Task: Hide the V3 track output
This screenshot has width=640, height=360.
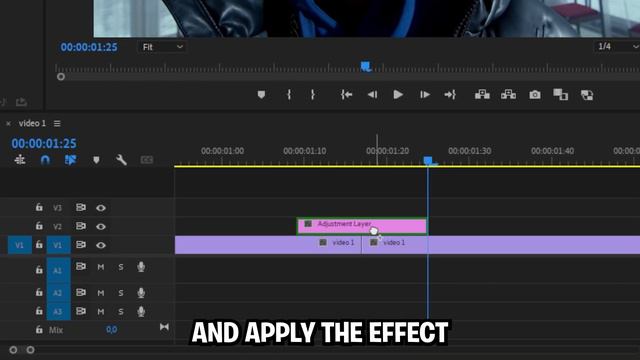Action: 101,208
